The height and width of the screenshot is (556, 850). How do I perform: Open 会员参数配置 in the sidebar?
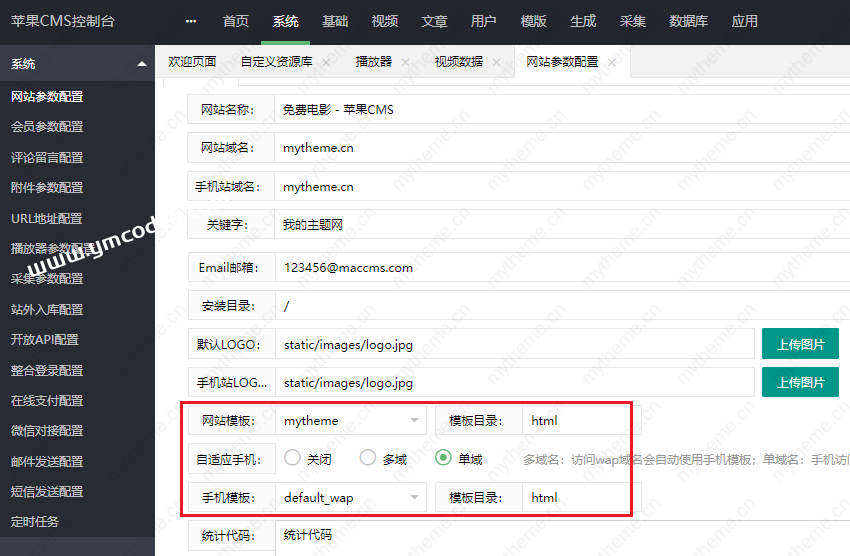tap(47, 127)
